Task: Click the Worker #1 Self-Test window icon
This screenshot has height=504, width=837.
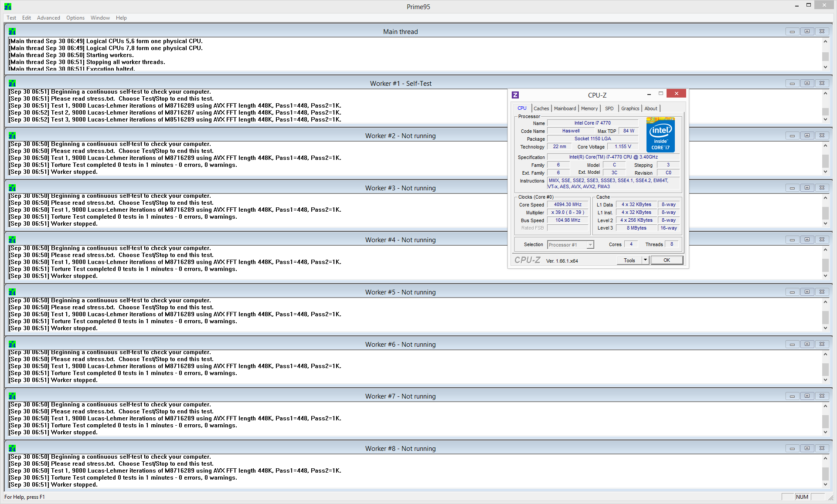Action: [12, 83]
